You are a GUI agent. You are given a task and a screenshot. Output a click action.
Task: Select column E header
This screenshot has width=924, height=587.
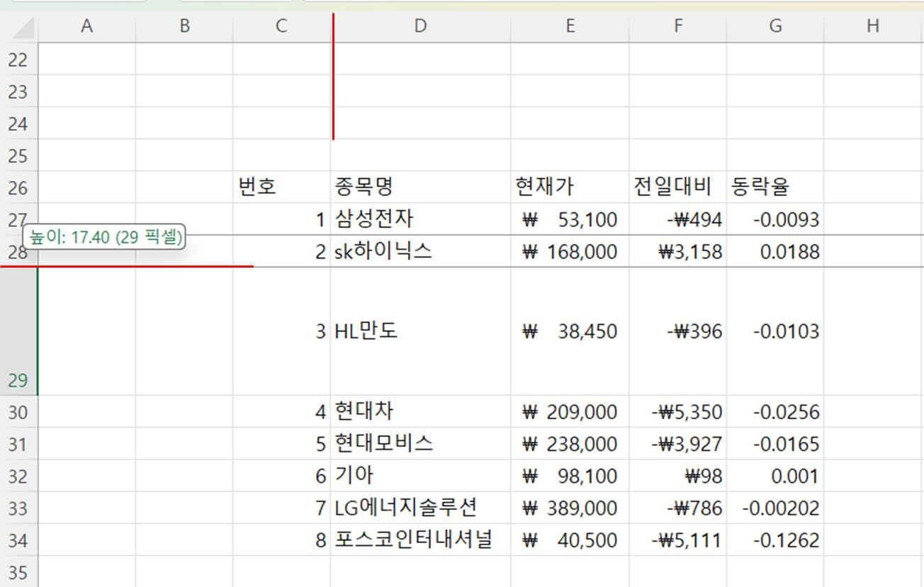(x=570, y=27)
